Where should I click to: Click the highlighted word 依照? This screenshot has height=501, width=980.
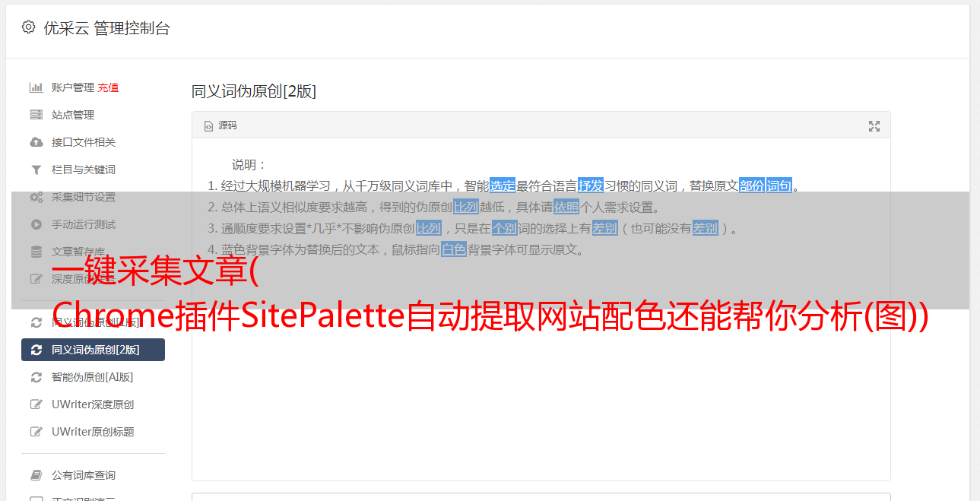pyautogui.click(x=566, y=207)
